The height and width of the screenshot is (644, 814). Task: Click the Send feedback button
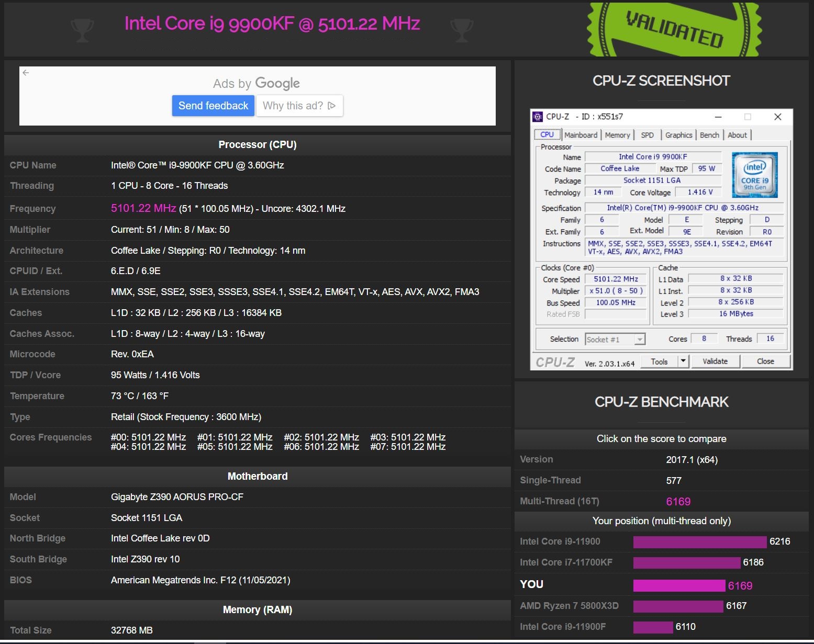(x=213, y=106)
